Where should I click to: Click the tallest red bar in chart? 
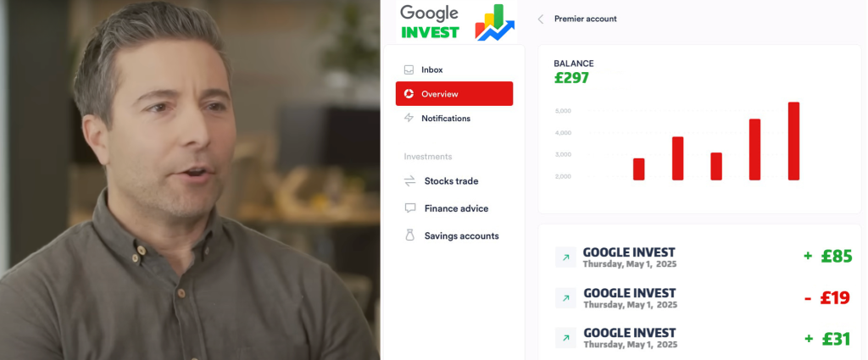[793, 141]
